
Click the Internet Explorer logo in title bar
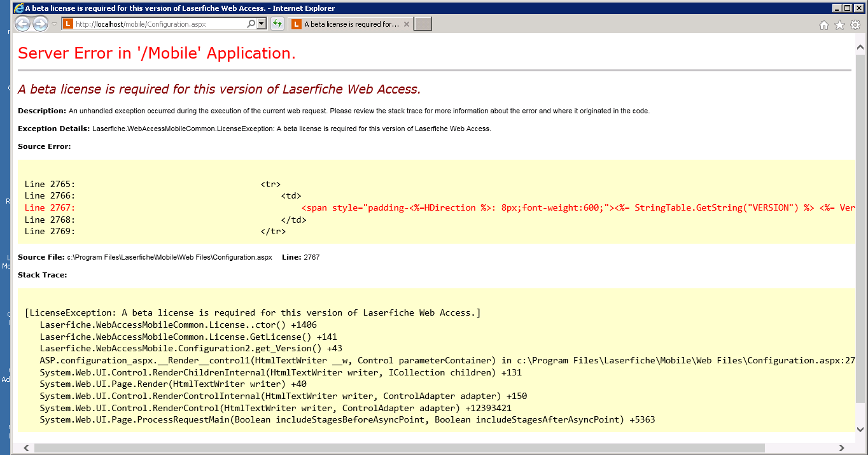(18, 8)
